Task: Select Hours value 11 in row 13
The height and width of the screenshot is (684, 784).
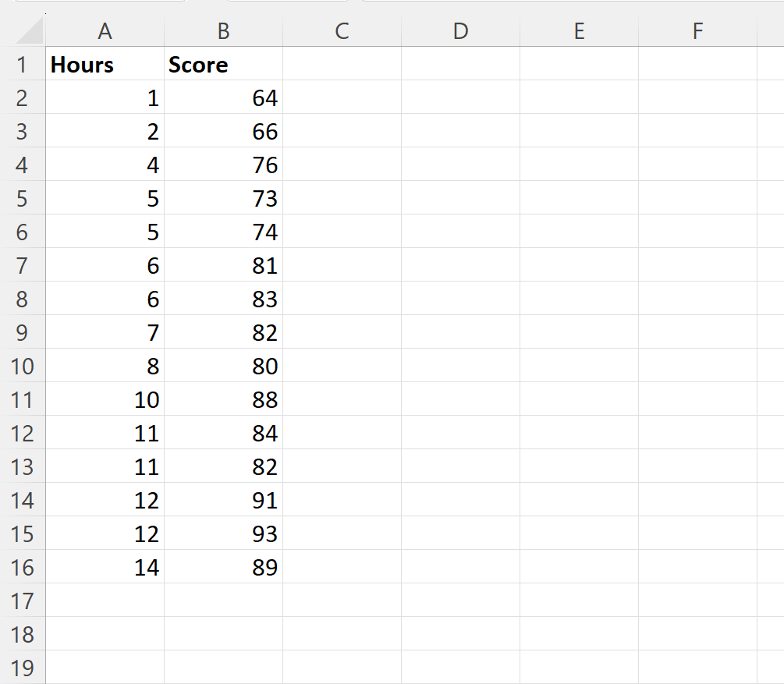Action: point(105,466)
